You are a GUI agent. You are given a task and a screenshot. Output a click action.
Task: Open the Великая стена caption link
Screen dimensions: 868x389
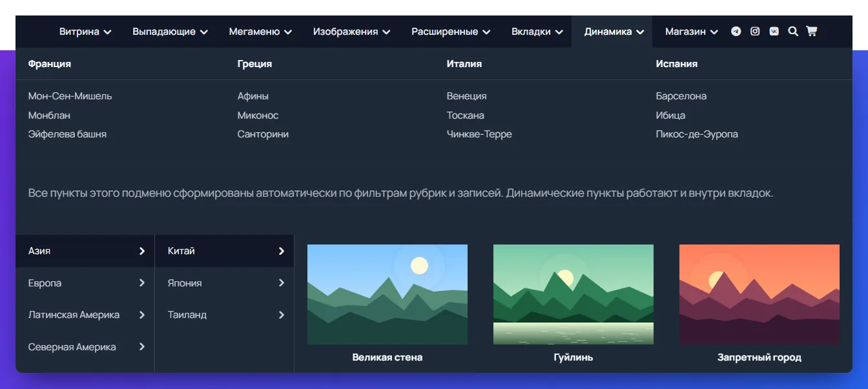click(387, 357)
